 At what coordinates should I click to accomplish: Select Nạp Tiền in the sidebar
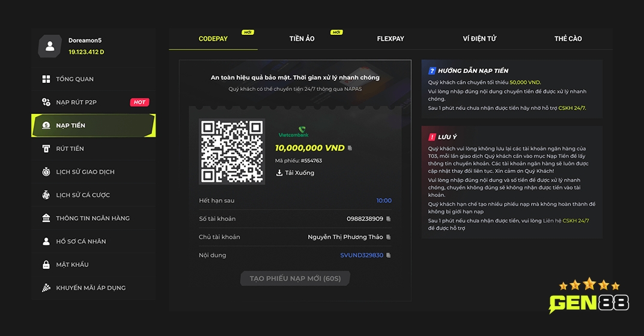click(x=94, y=125)
